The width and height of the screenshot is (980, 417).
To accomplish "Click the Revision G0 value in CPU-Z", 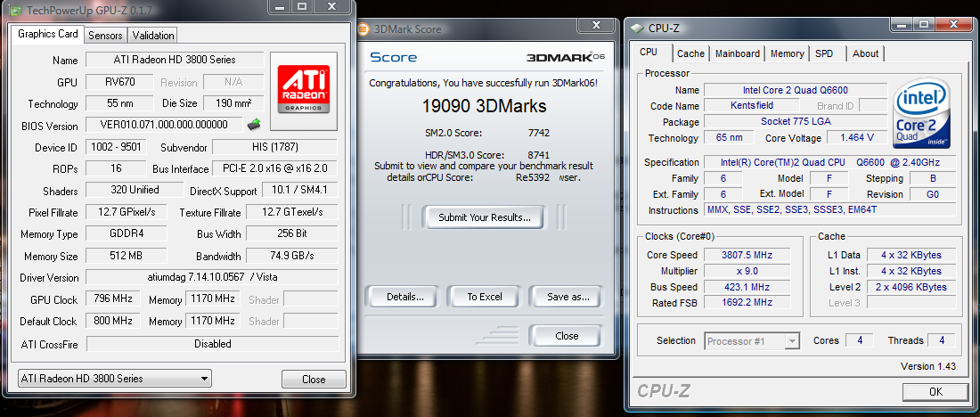I will click(933, 194).
